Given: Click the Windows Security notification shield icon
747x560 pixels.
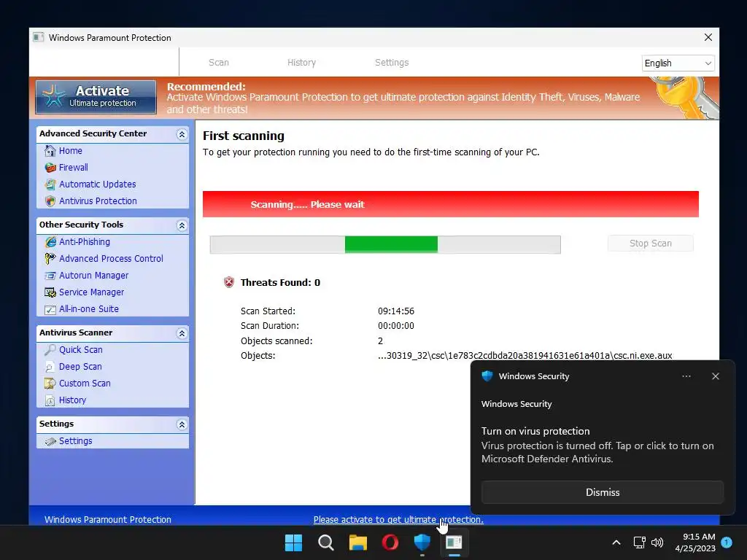Looking at the screenshot, I should [487, 376].
